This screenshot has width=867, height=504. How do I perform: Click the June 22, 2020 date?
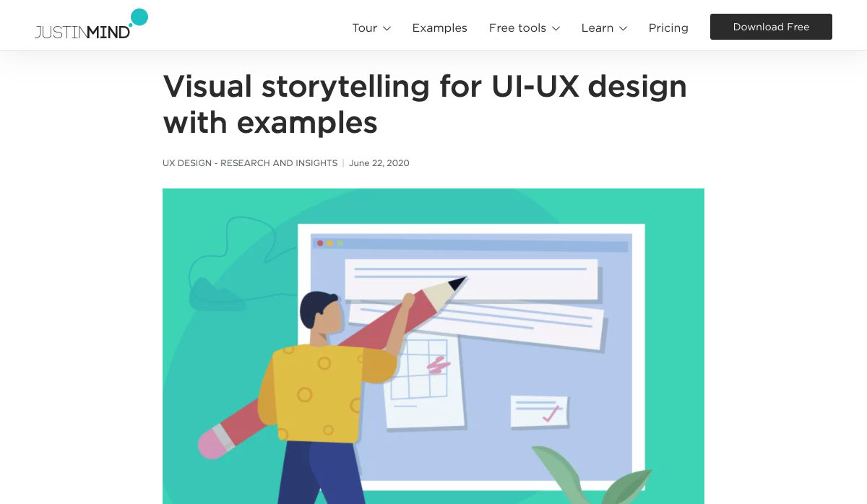(379, 163)
